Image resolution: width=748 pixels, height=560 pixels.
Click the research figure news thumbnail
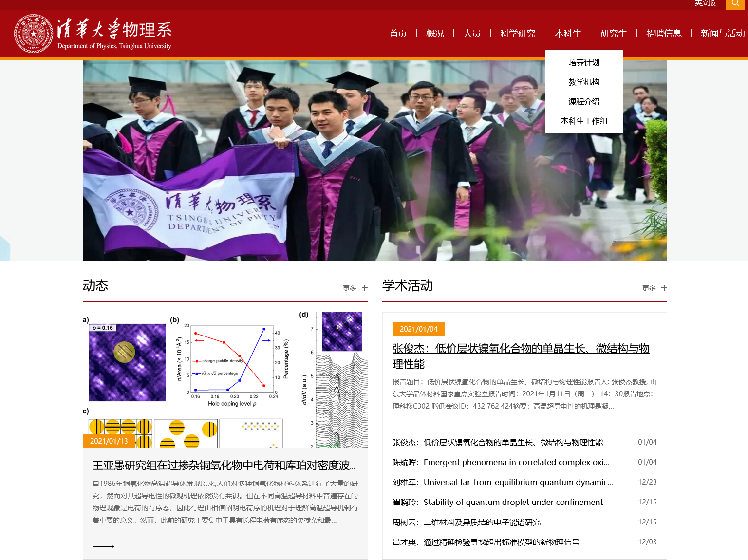(225, 379)
